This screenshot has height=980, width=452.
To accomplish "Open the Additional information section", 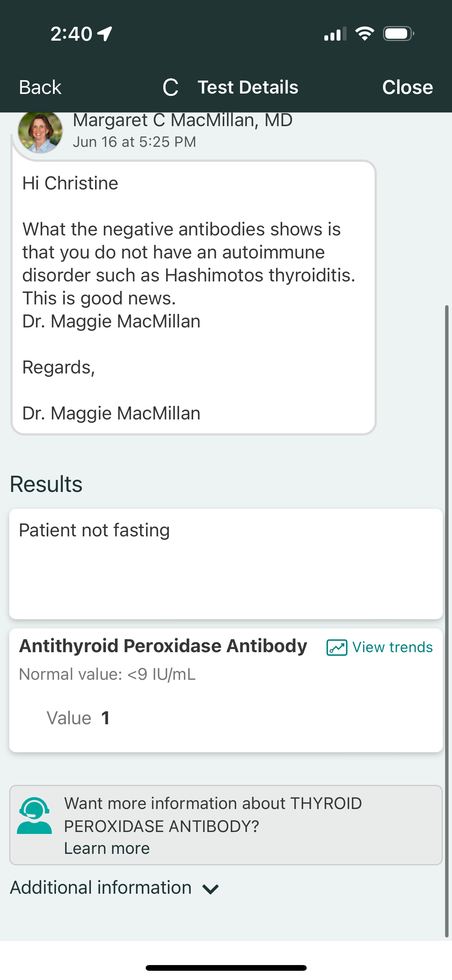I will click(101, 888).
